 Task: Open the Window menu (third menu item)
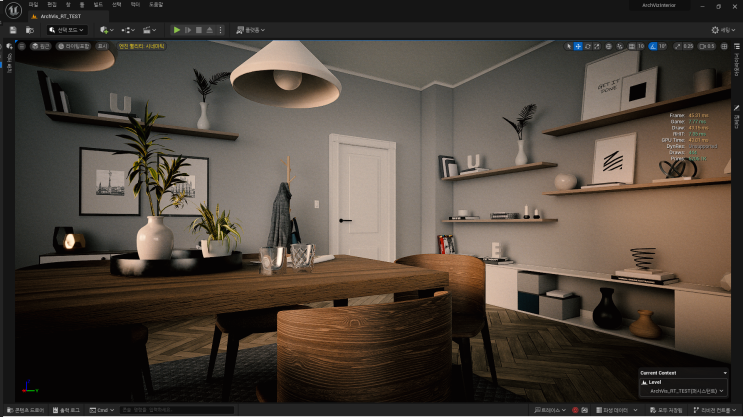[x=68, y=5]
